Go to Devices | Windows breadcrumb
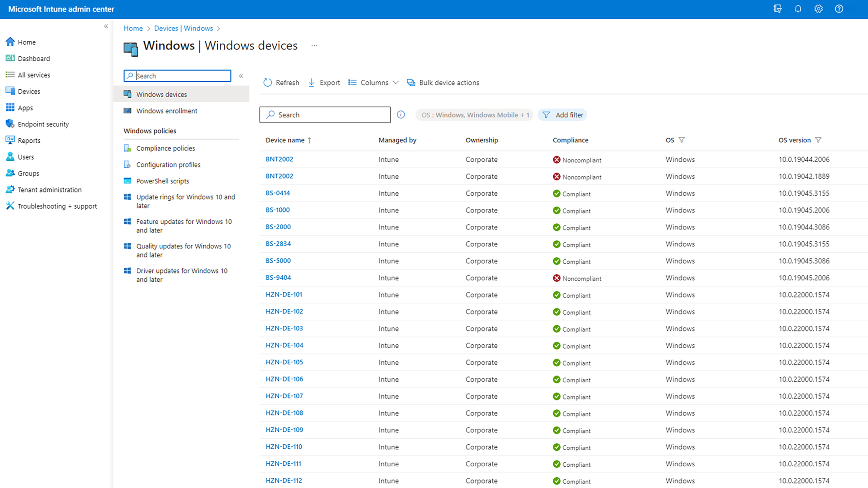The image size is (868, 488). [183, 28]
